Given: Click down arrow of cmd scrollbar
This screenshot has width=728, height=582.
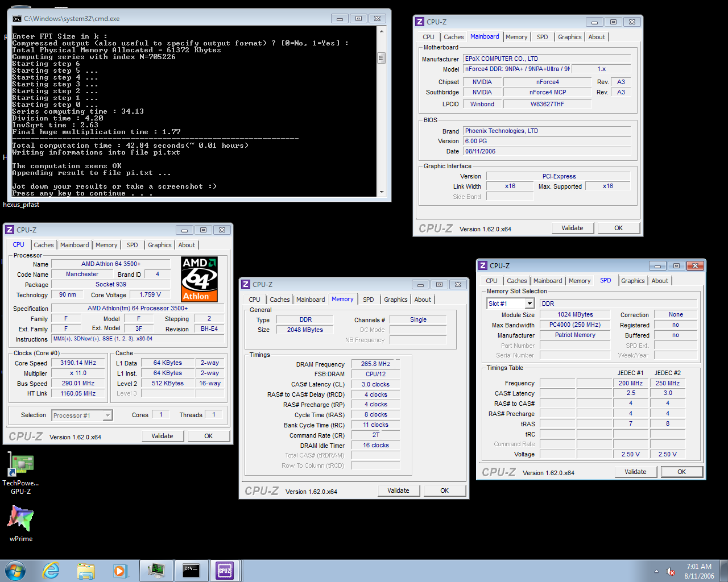Looking at the screenshot, I should [x=382, y=193].
